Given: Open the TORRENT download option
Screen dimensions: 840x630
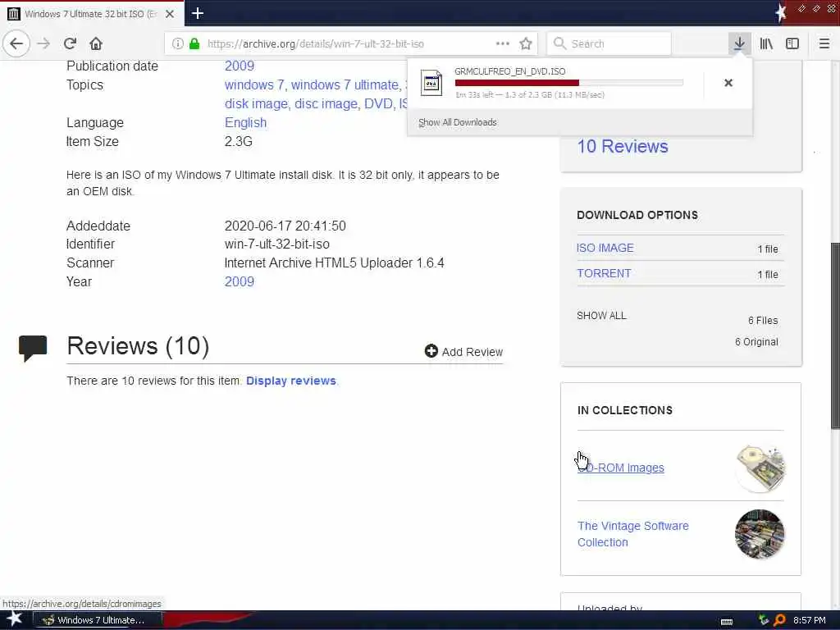Looking at the screenshot, I should click(x=604, y=273).
